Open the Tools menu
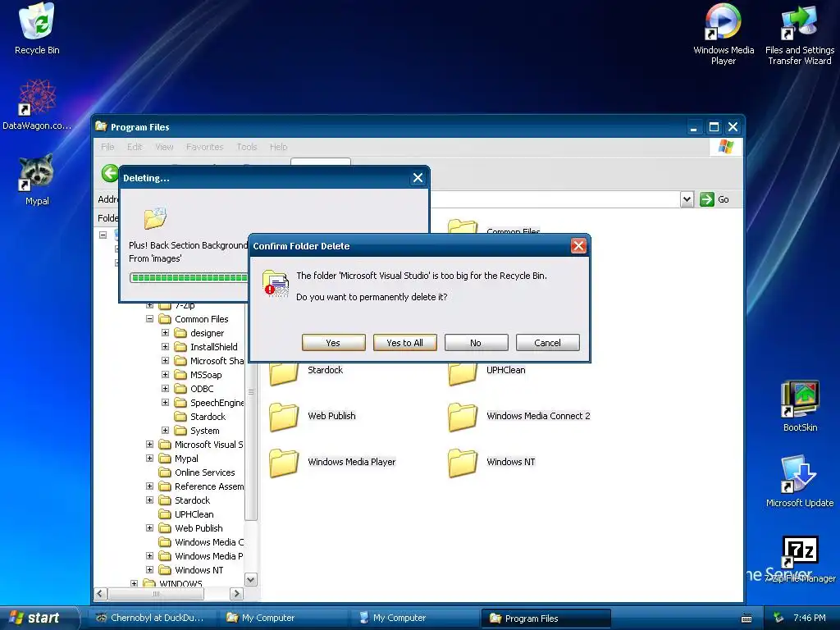Screen dimensions: 840x630 point(246,147)
